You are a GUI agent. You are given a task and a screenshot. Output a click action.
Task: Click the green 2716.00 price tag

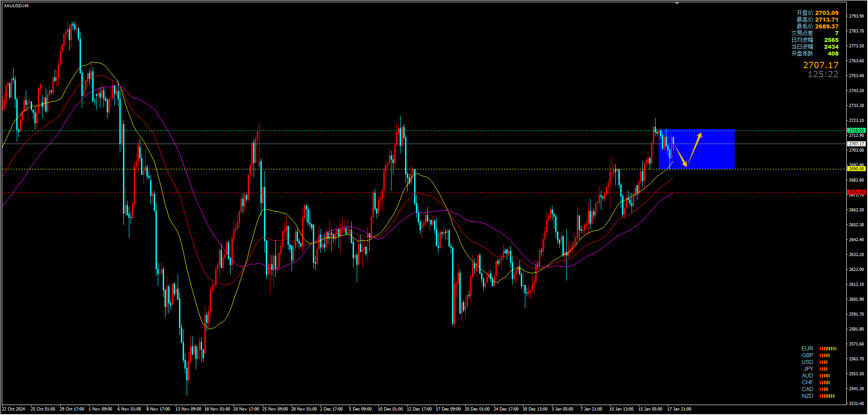click(856, 131)
